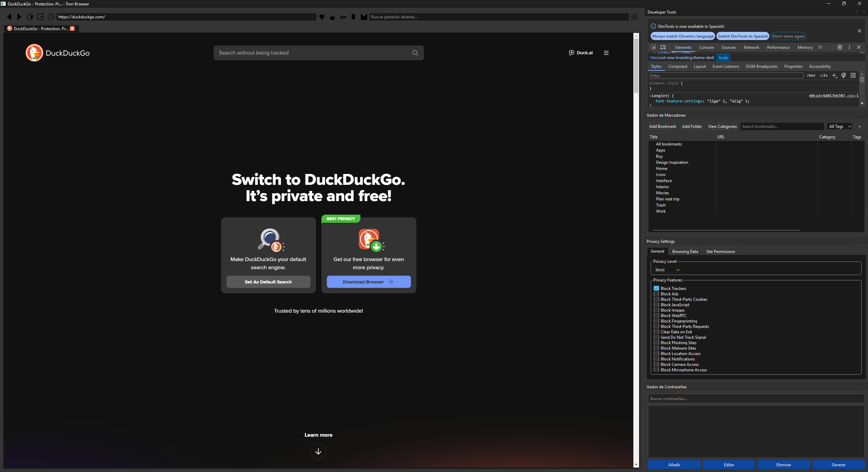
Task: Click the Download Browser button
Action: 369,282
